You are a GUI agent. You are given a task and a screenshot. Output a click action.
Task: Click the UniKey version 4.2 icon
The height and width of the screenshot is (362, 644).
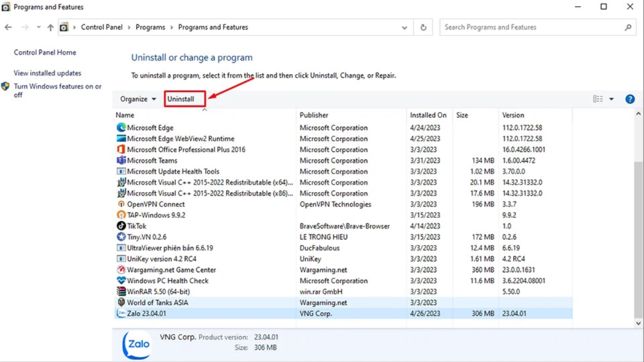click(121, 258)
